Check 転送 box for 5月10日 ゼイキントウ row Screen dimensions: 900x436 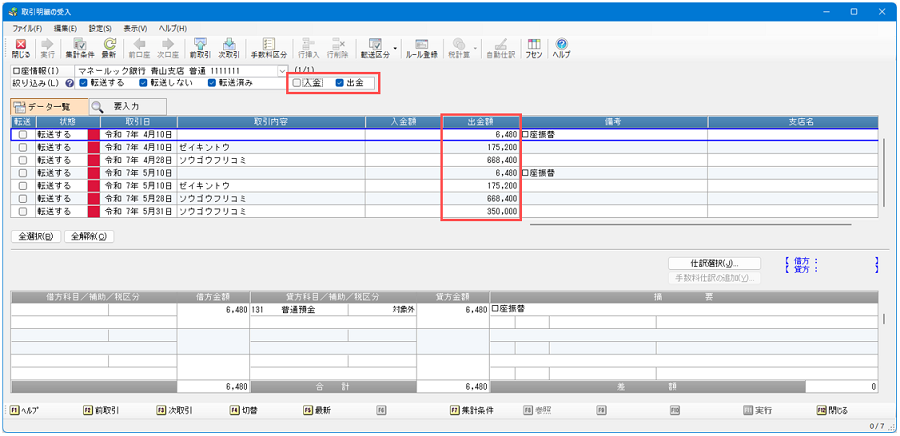pyautogui.click(x=23, y=186)
